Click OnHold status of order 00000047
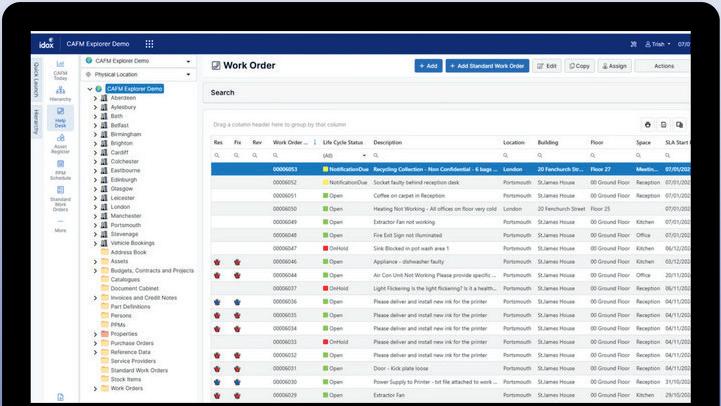Screen dimensions: 721x406 point(336,249)
